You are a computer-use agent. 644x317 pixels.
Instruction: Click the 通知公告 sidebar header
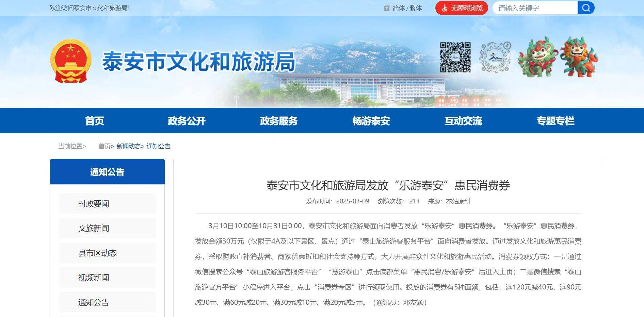pyautogui.click(x=107, y=172)
